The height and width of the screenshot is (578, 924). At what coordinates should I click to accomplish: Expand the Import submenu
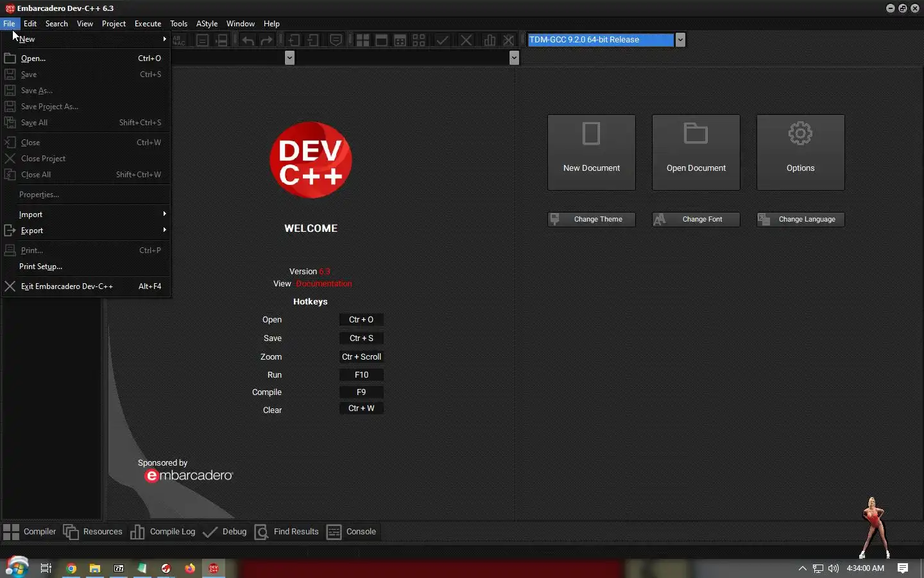coord(85,215)
